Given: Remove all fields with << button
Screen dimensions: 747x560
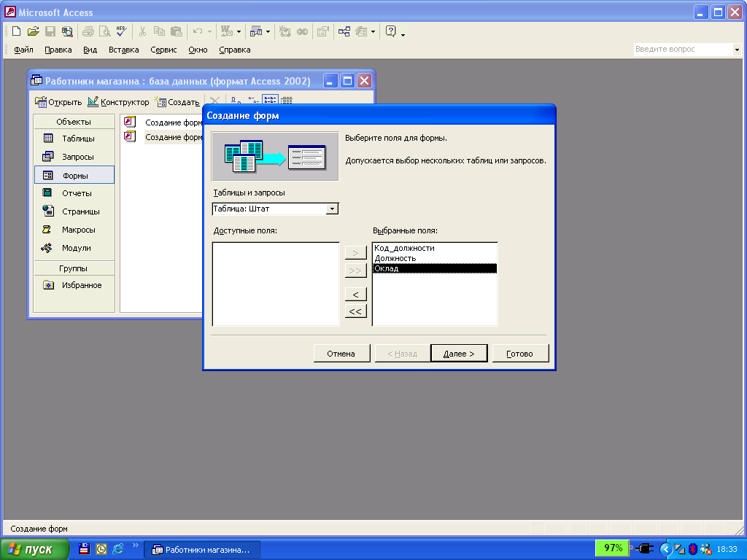Looking at the screenshot, I should [x=355, y=311].
